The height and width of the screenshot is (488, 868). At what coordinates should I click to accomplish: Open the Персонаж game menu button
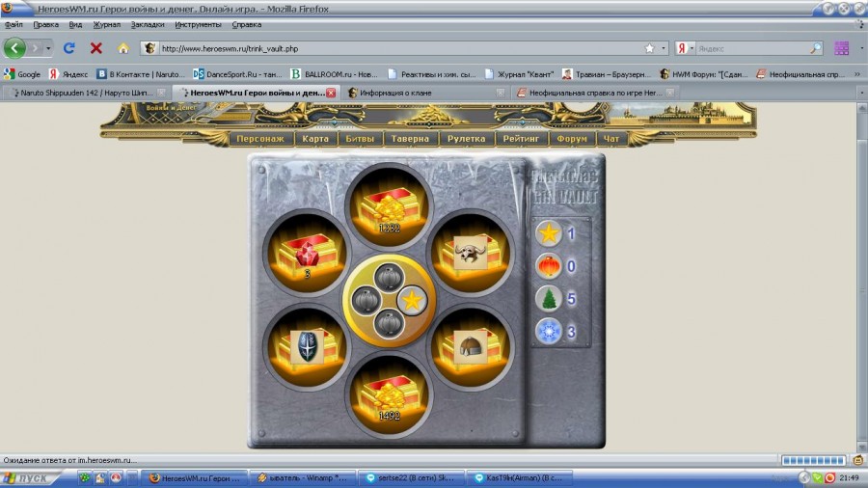260,138
